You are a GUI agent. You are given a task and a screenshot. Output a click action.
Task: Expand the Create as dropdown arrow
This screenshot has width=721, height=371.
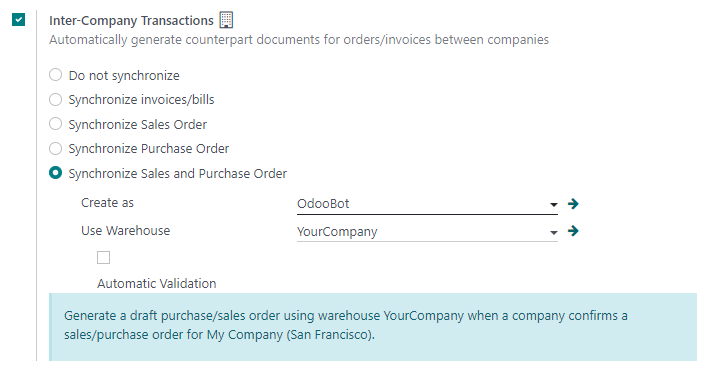554,205
